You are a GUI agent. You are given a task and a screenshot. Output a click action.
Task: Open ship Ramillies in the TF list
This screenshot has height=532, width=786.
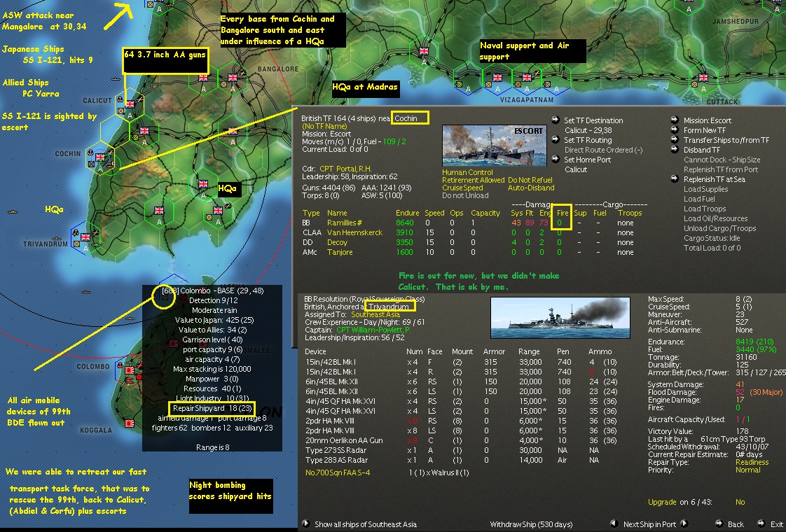[x=345, y=223]
